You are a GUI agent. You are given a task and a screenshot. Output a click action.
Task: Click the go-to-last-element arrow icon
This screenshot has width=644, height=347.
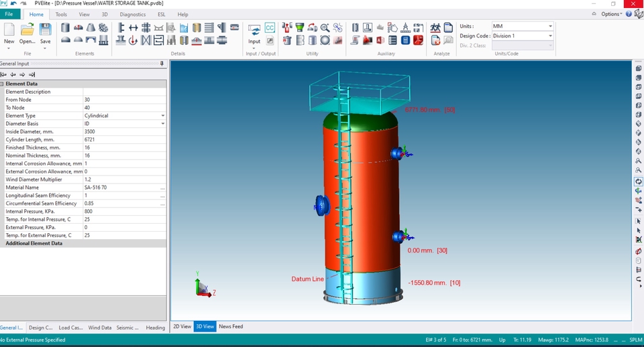click(32, 74)
